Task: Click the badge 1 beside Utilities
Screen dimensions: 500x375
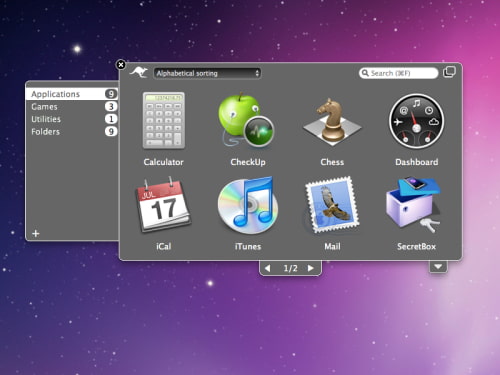Action: pyautogui.click(x=111, y=119)
